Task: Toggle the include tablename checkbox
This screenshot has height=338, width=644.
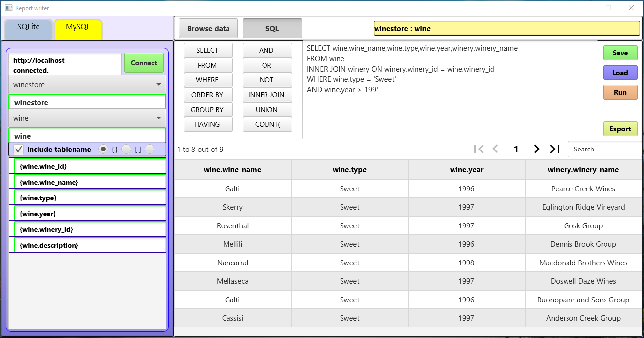Action: tap(19, 149)
